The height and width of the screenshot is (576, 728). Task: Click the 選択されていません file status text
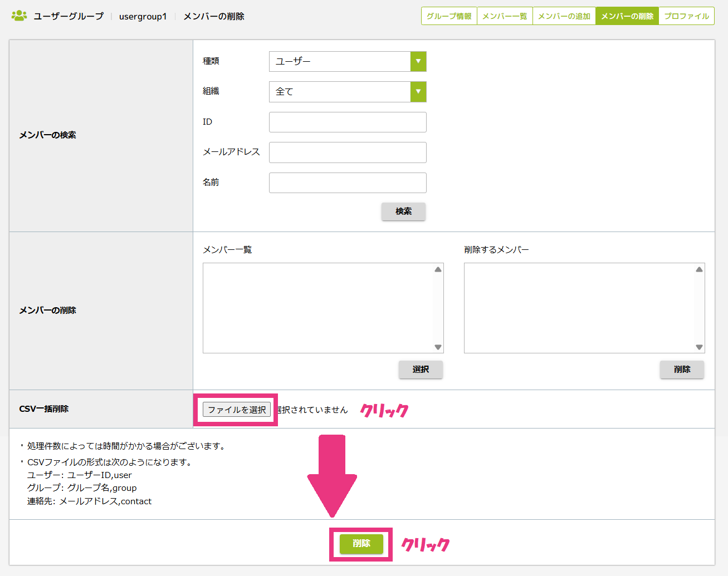(x=312, y=410)
